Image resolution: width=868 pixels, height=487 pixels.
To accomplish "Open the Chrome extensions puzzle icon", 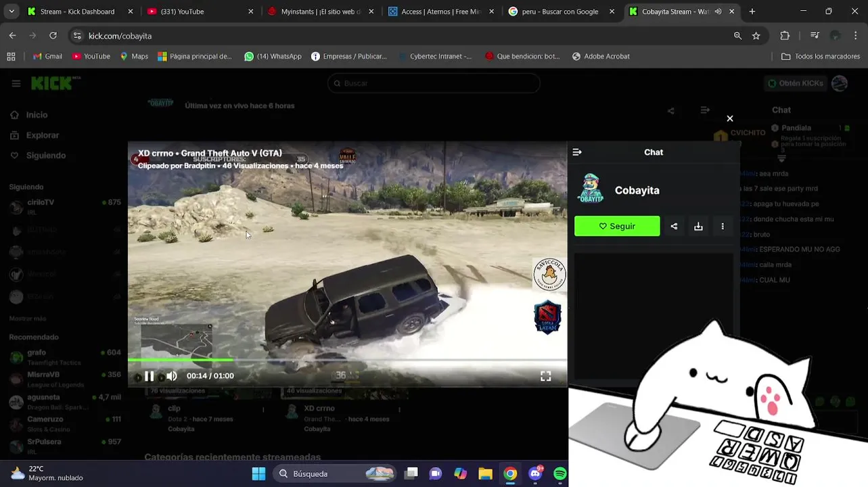I will pyautogui.click(x=785, y=36).
